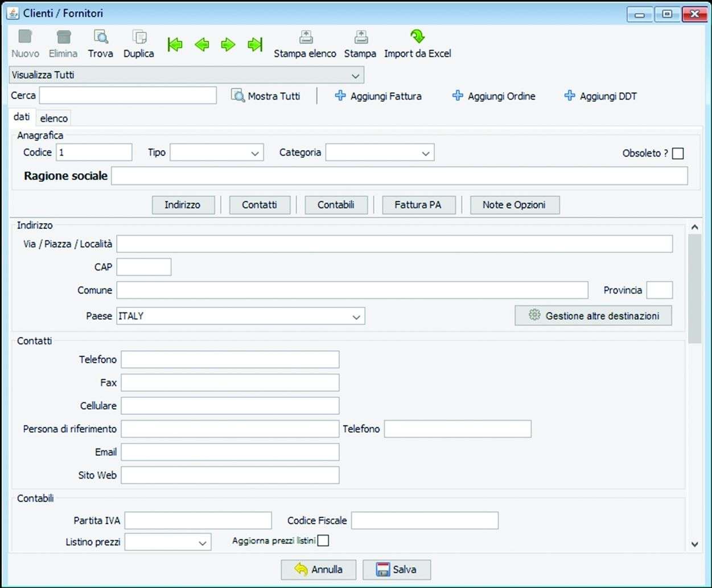
Task: Go to next record arrow
Action: (228, 44)
